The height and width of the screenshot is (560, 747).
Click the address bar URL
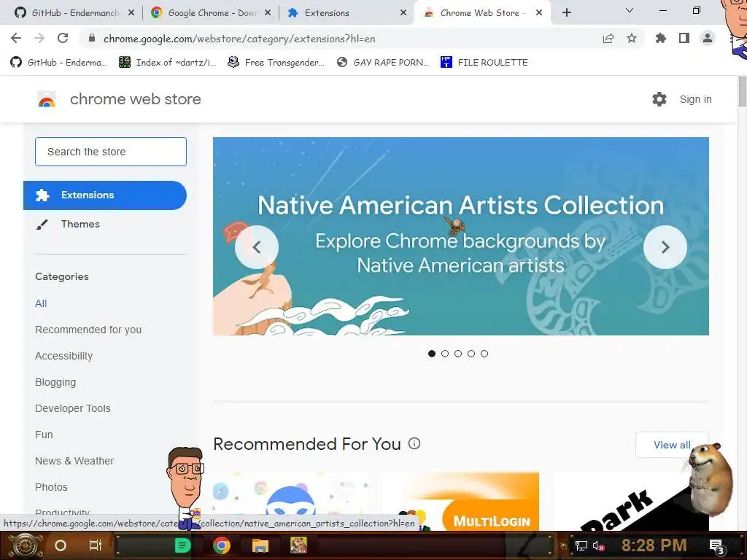(239, 39)
